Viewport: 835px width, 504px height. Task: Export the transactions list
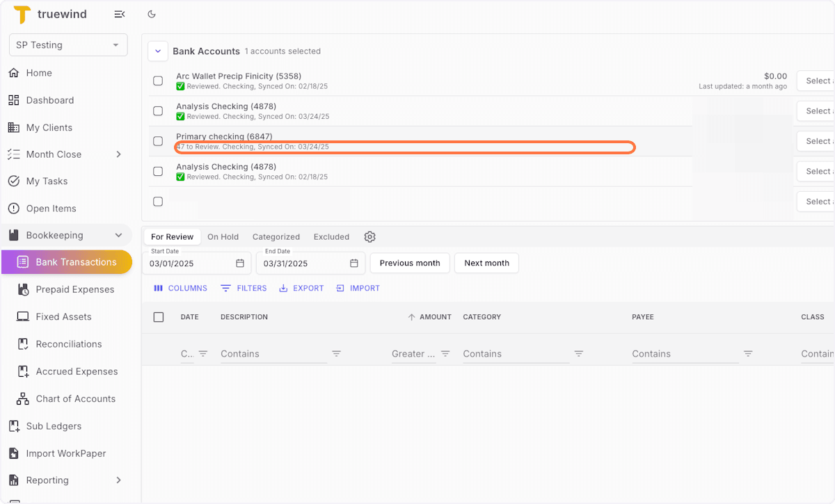pyautogui.click(x=301, y=287)
